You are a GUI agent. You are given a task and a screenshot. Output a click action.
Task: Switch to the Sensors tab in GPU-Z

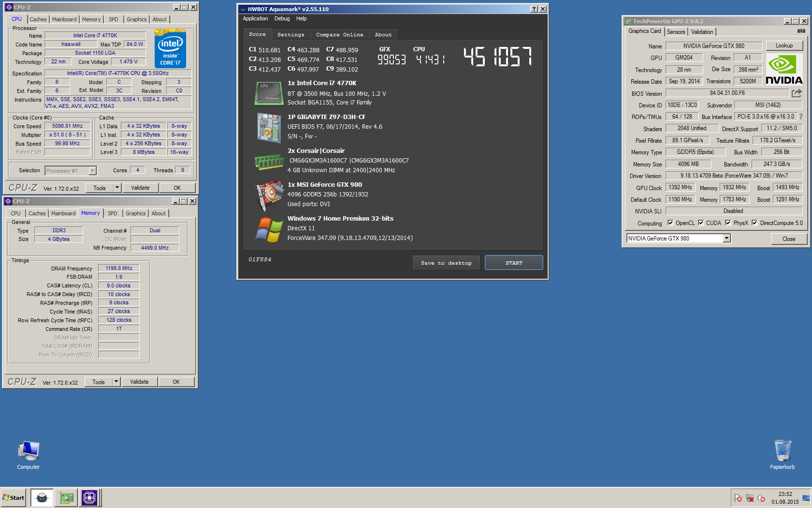tap(676, 32)
